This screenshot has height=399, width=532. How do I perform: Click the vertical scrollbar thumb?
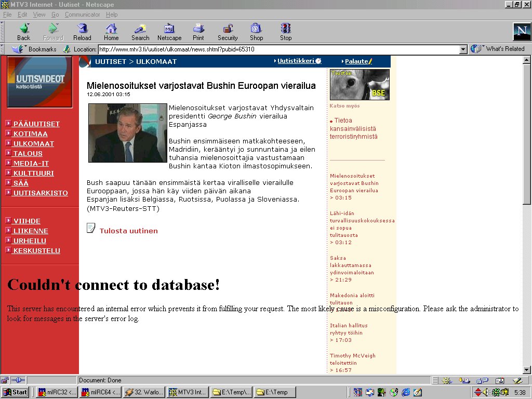click(x=527, y=135)
